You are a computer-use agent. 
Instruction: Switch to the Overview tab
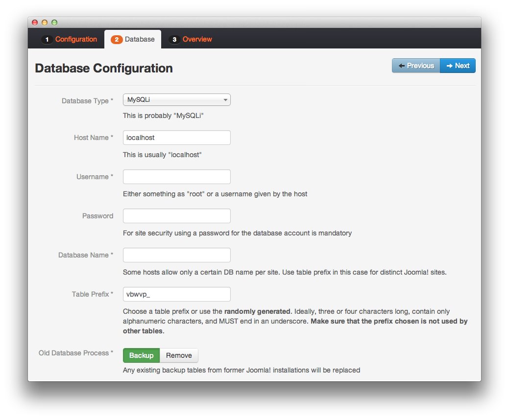point(196,39)
